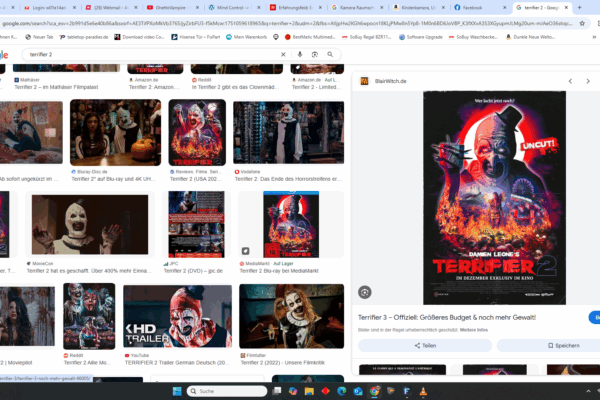Open the YouTube HD Trailer thumbnail
The width and height of the screenshot is (600, 400).
coord(178,316)
